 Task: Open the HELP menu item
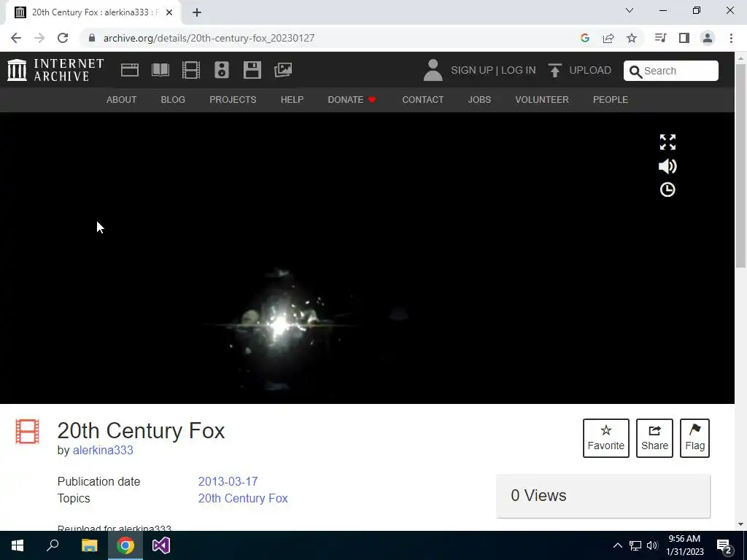(x=292, y=99)
